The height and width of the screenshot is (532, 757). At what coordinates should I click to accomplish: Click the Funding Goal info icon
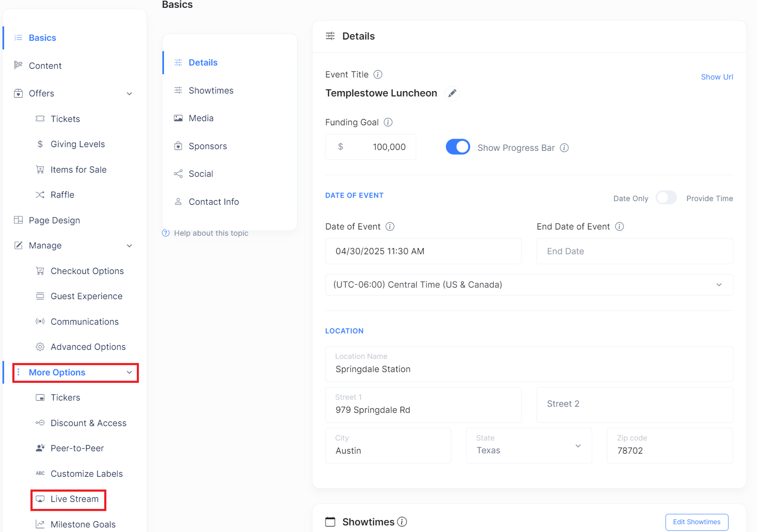[x=388, y=122]
